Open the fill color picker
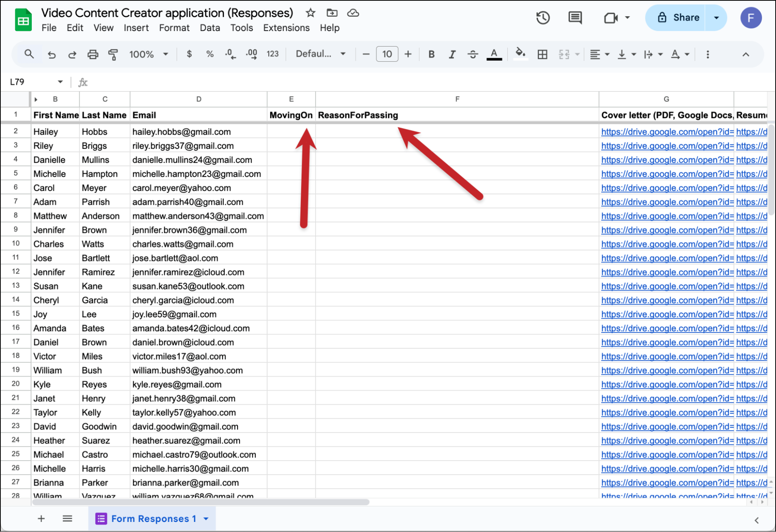The height and width of the screenshot is (532, 776). (x=520, y=54)
